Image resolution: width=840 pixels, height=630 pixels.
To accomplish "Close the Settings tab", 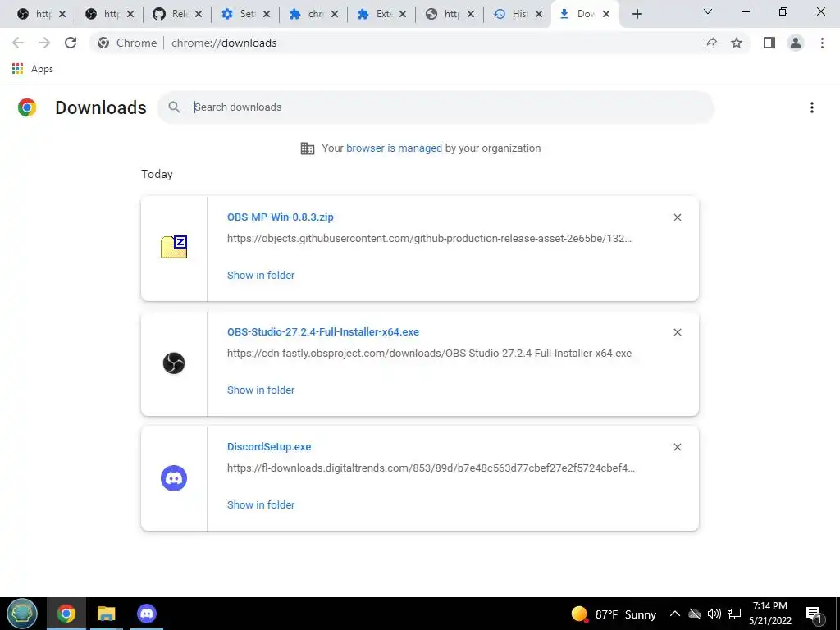I will [267, 14].
